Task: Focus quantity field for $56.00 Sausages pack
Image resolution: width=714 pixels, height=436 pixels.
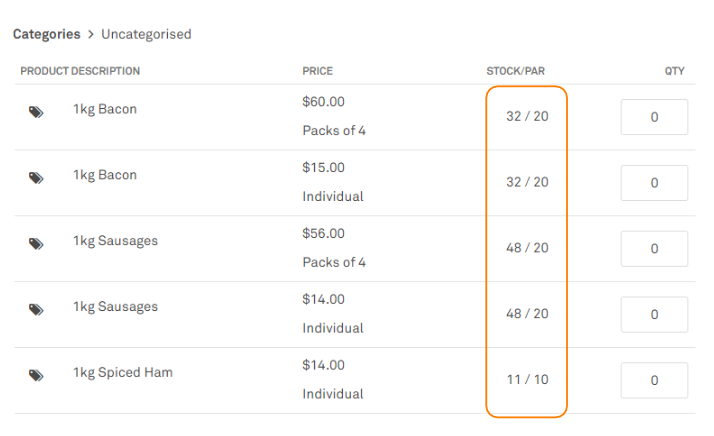Action: click(x=654, y=249)
